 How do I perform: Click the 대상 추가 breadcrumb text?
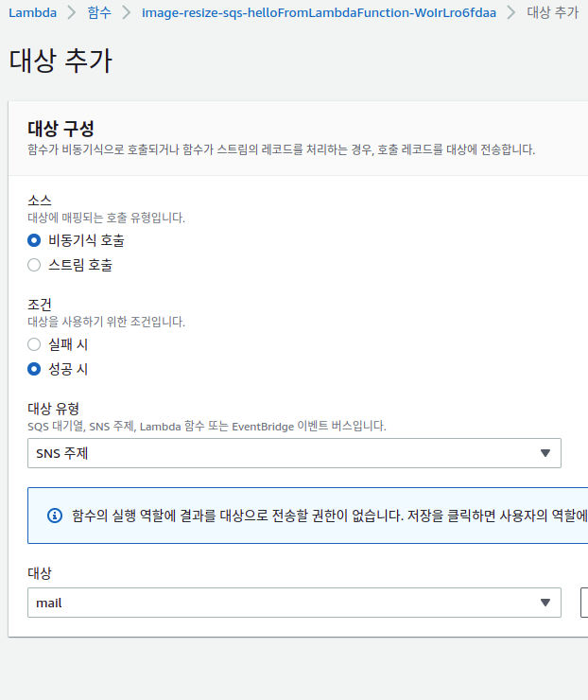[552, 12]
